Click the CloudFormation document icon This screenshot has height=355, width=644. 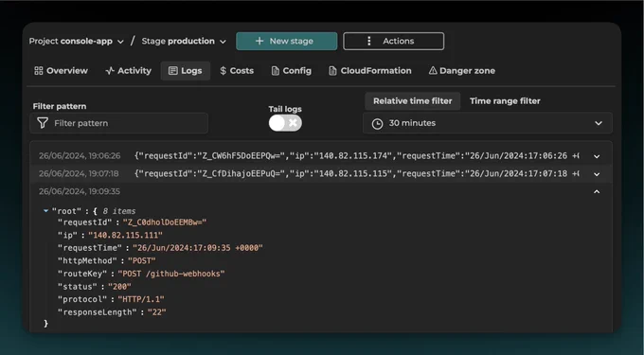pyautogui.click(x=332, y=71)
